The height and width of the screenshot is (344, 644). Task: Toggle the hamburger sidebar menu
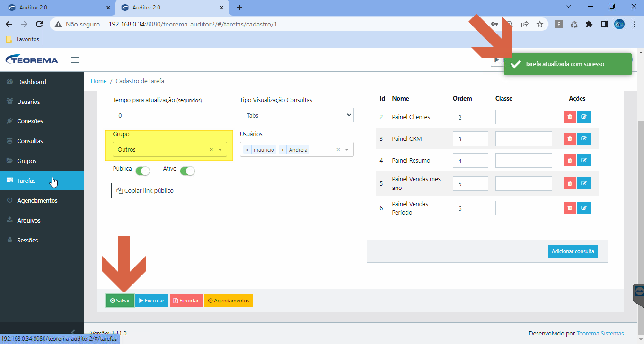75,60
